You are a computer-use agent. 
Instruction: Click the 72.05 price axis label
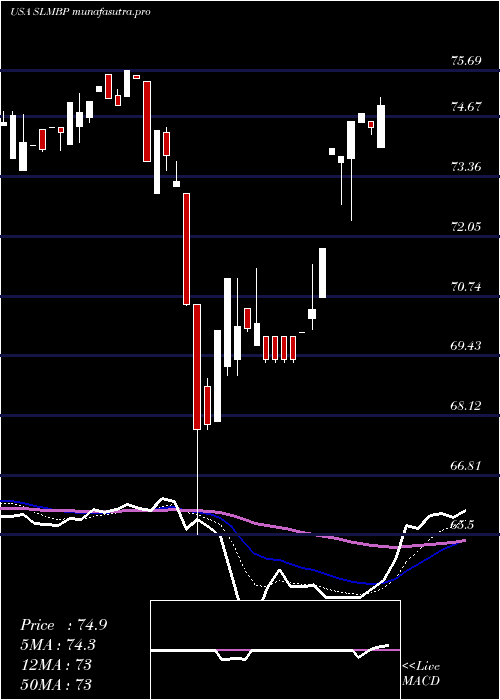(466, 226)
